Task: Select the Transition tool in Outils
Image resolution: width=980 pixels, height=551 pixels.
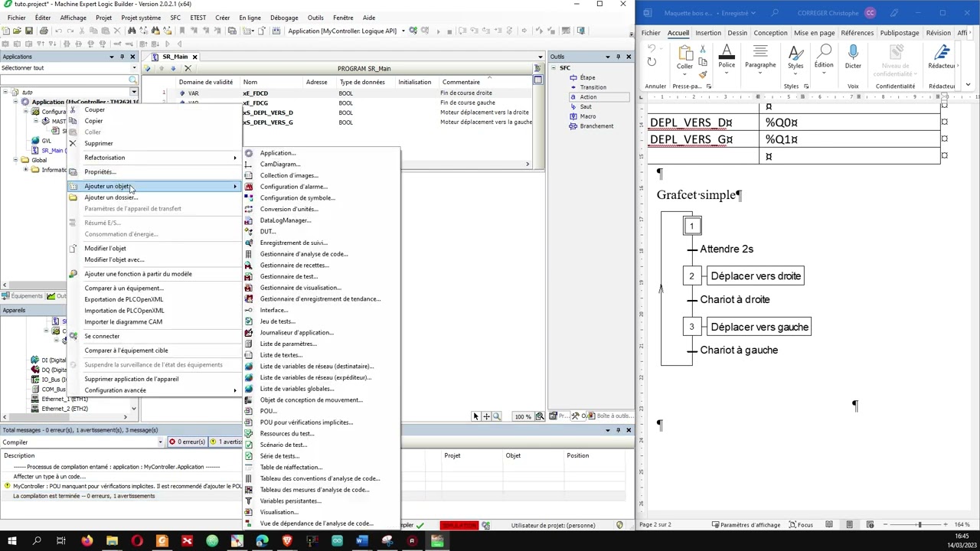Action: 593,87
